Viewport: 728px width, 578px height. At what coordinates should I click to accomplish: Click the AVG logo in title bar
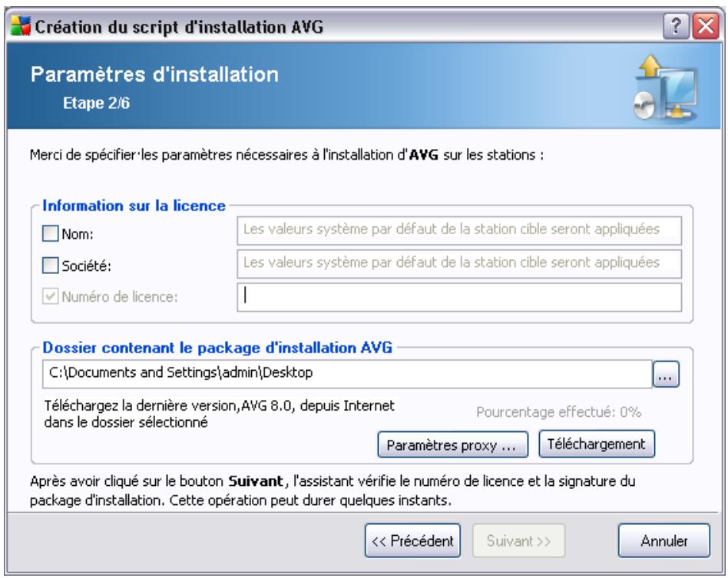pos(21,26)
